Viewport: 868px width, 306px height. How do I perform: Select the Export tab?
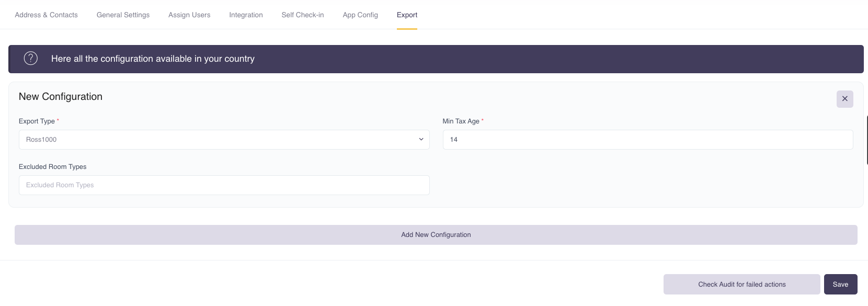coord(407,15)
